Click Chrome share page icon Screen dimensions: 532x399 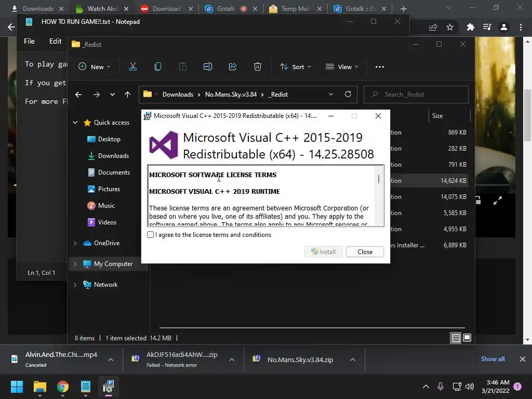pyautogui.click(x=433, y=27)
